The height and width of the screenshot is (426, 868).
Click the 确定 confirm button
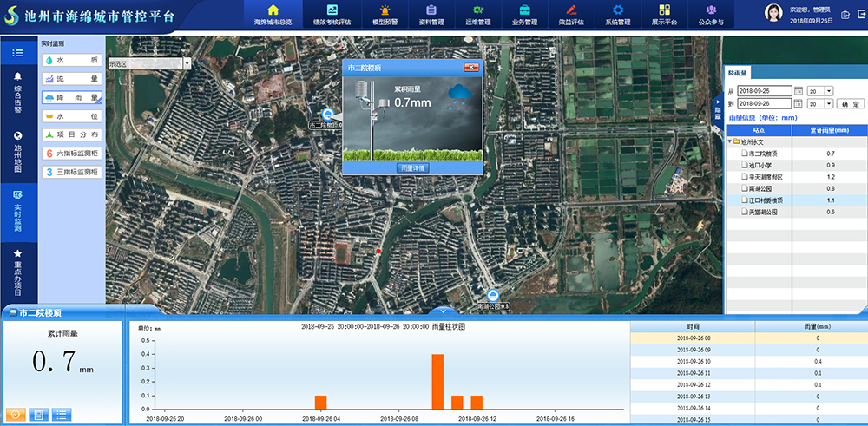pyautogui.click(x=850, y=104)
